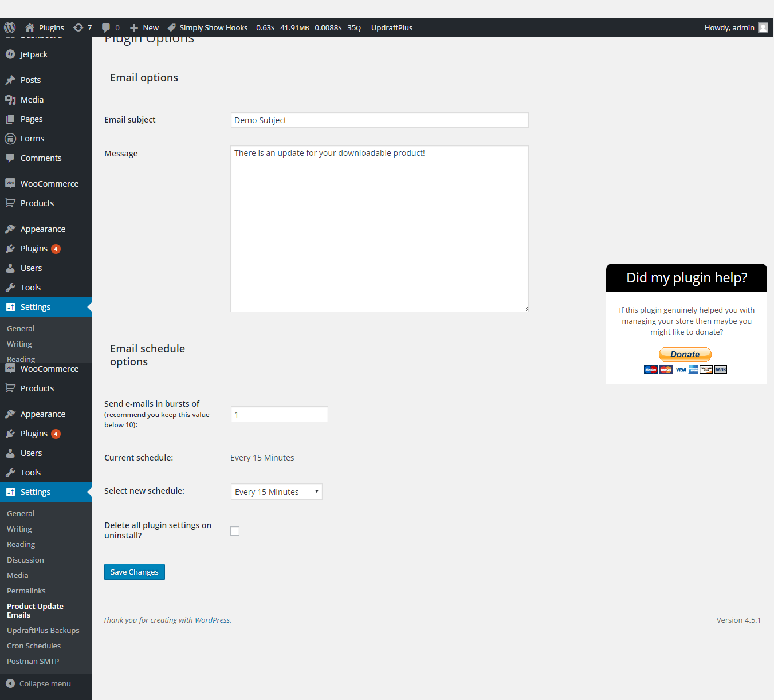
Task: Click the Comments speech bubble sidebar icon
Action: point(10,158)
